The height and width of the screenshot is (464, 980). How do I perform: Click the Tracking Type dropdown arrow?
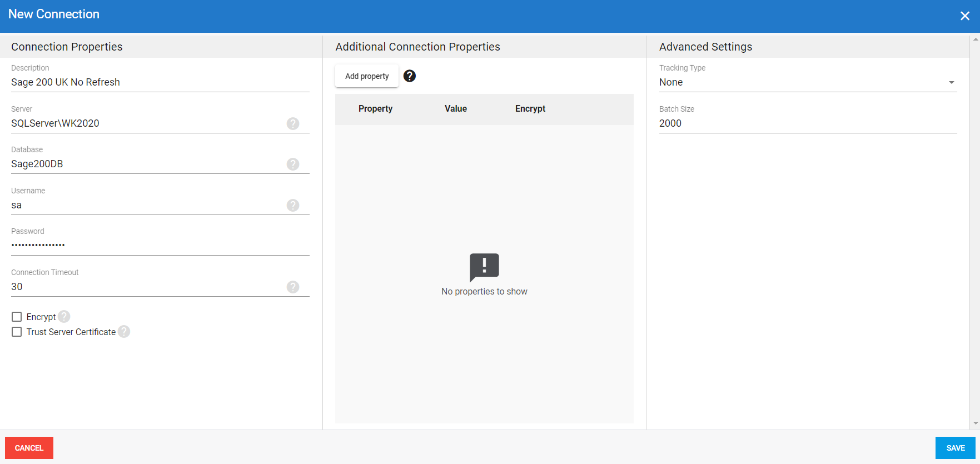(952, 82)
